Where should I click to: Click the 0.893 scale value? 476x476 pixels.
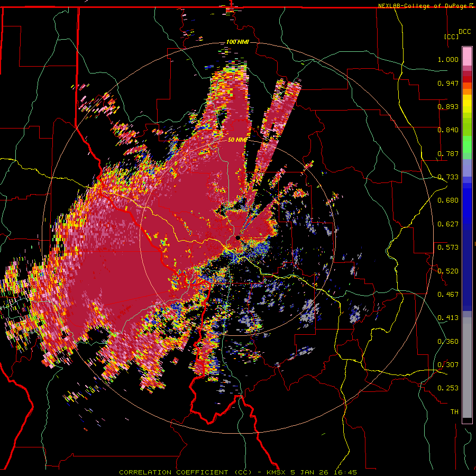[448, 106]
